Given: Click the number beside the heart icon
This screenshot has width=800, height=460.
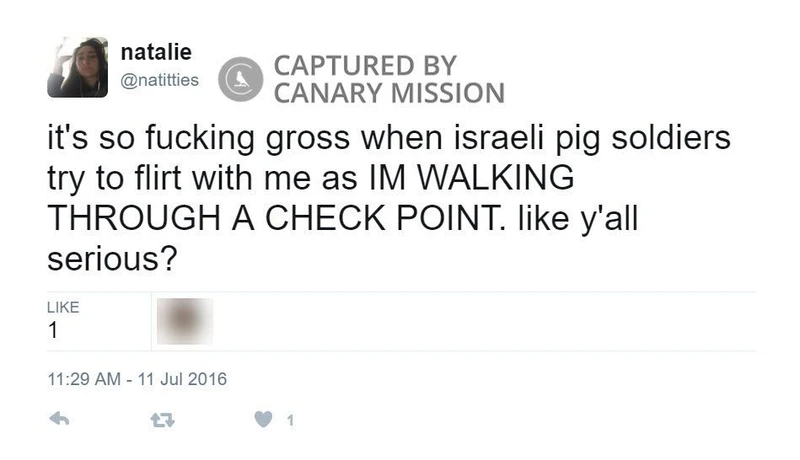Looking at the screenshot, I should point(290,421).
